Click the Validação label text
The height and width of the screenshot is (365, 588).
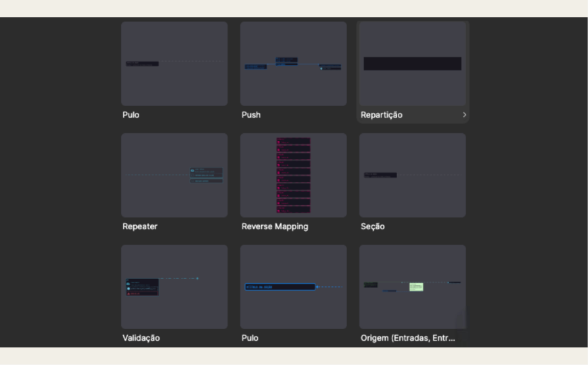pos(141,338)
